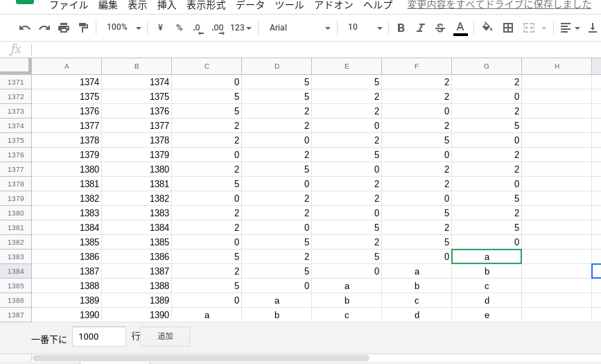Open the ツール menu
Screen dimensions: 601x364
[289, 5]
